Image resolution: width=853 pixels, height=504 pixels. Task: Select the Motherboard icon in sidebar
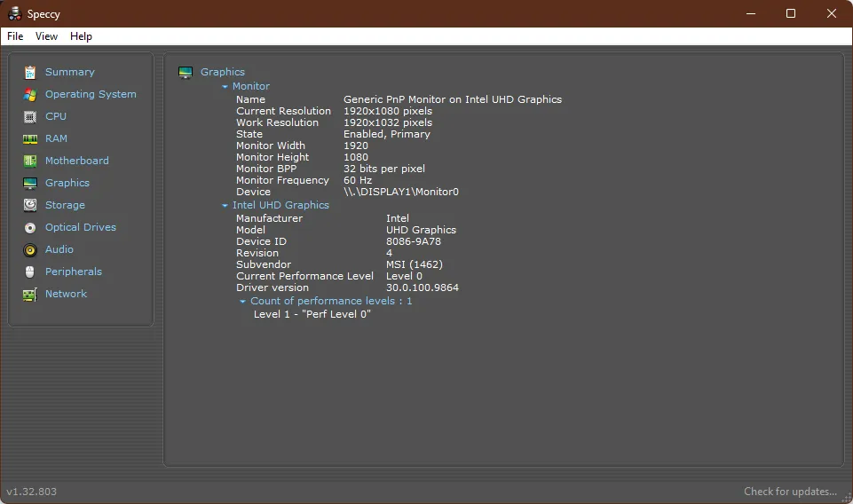click(x=30, y=161)
